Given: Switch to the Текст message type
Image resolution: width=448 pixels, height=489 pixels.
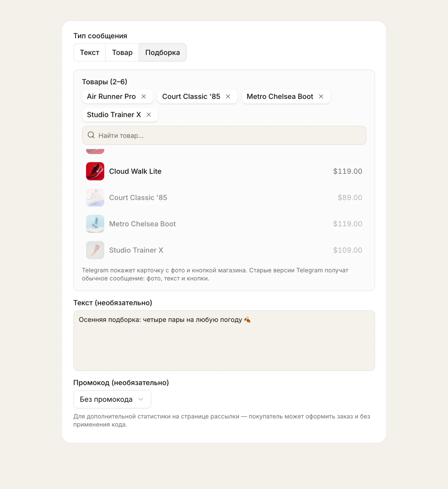Looking at the screenshot, I should coord(90,52).
